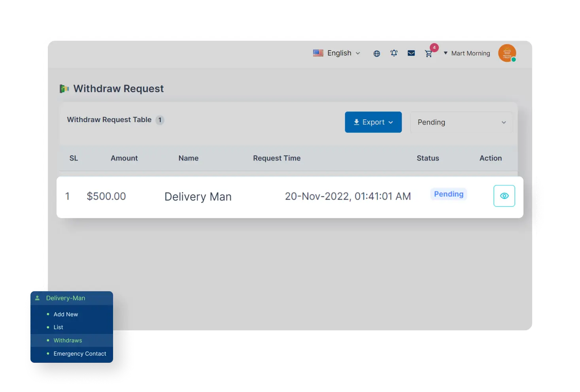View details of the pending withdraw request
580x392 pixels.
tap(504, 196)
